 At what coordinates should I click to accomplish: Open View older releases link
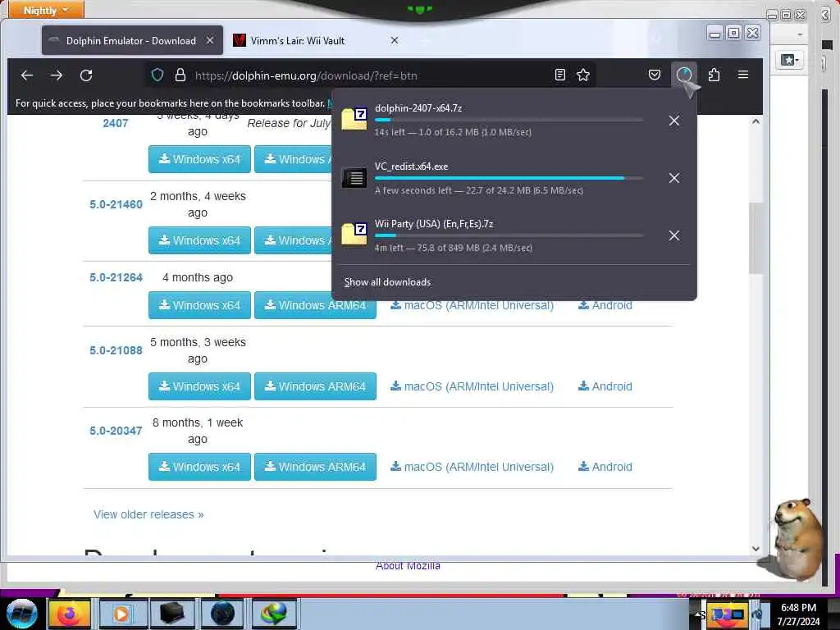(148, 515)
